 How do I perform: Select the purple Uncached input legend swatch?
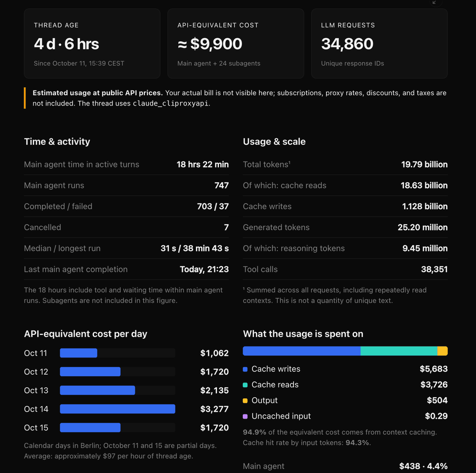pyautogui.click(x=245, y=416)
